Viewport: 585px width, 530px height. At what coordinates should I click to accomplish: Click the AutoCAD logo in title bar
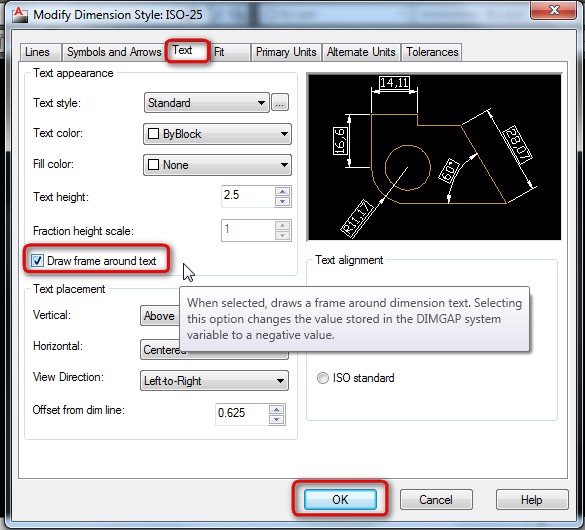coord(19,15)
